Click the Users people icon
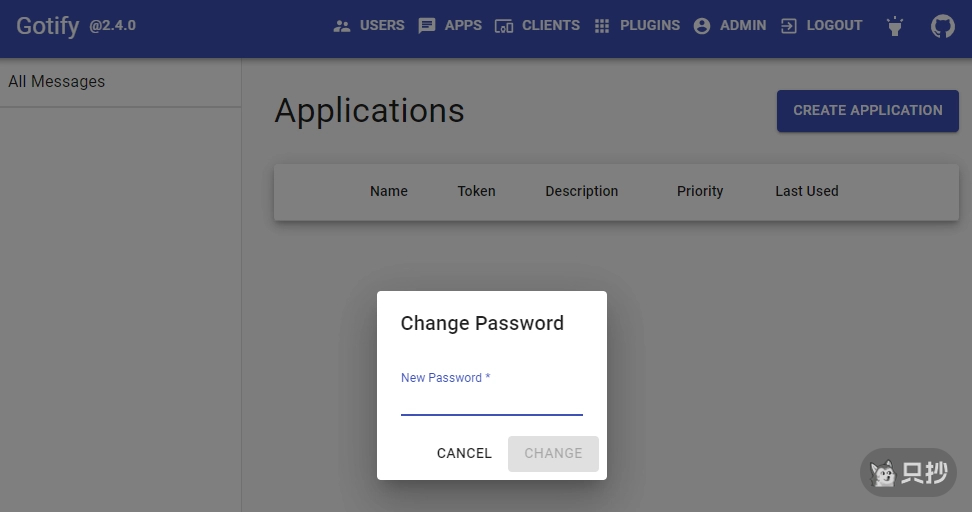Viewport: 972px width, 512px height. click(342, 26)
